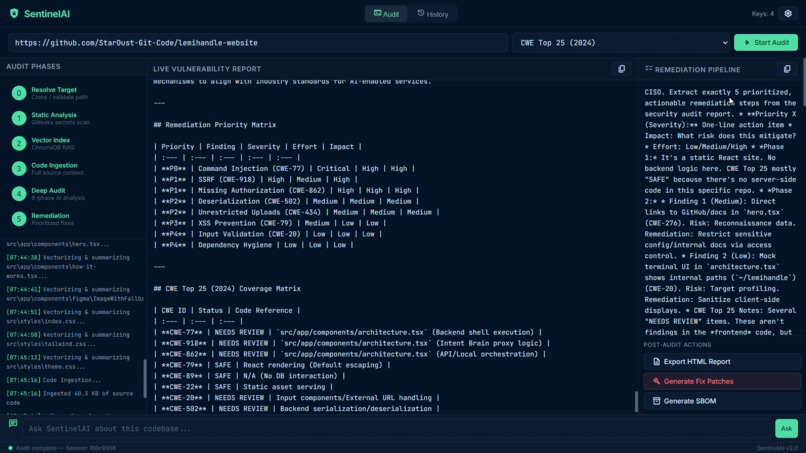Click the Input Validation (CWE-20) row
This screenshot has width=806, height=453.
click(x=268, y=234)
